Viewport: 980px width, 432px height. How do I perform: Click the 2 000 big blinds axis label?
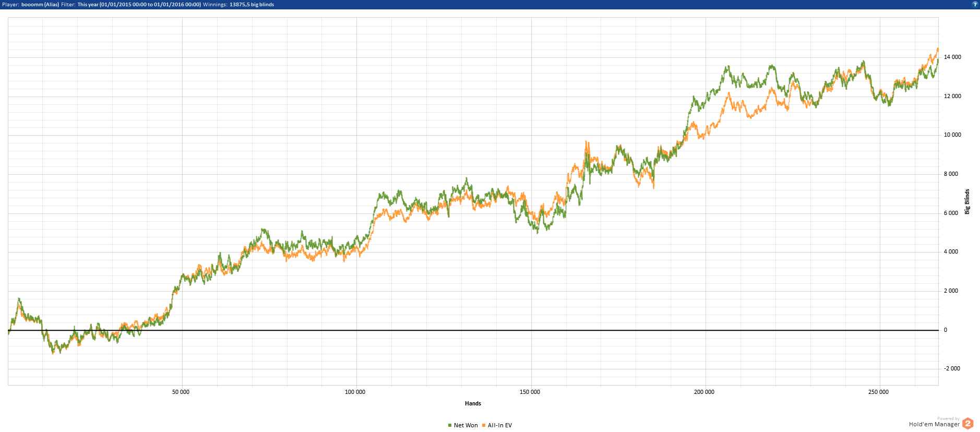tap(951, 291)
